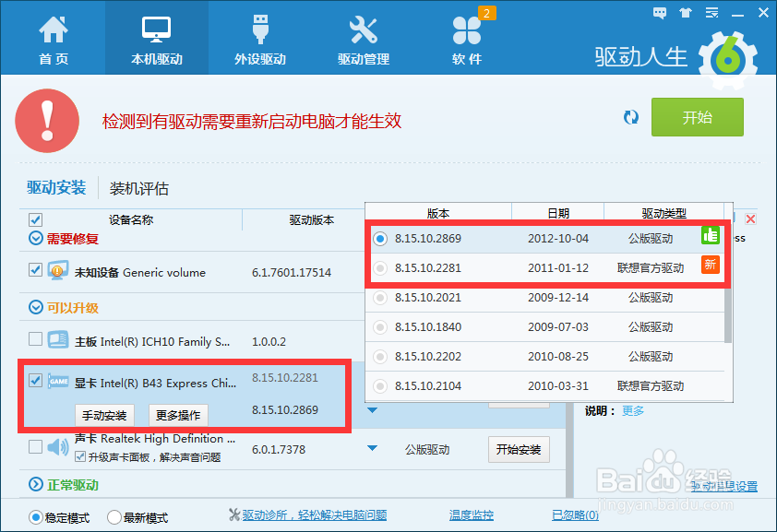777x532 pixels.
Task: Click the software tab badge 2
Action: click(486, 13)
